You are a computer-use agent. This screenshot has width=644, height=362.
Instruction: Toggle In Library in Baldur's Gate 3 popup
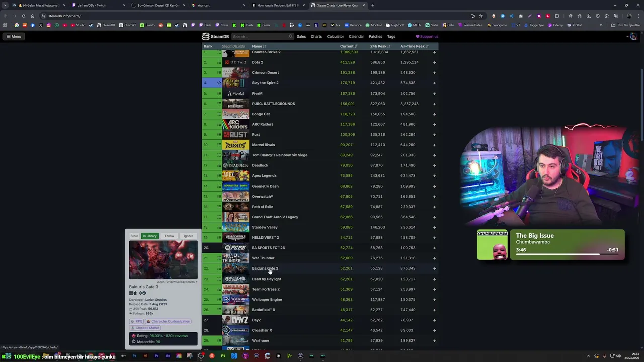pos(150,236)
